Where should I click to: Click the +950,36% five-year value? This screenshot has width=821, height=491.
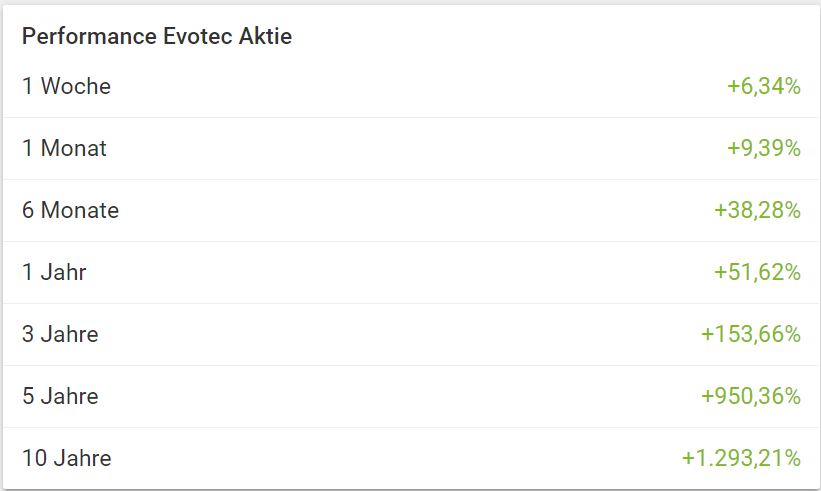[x=751, y=397]
